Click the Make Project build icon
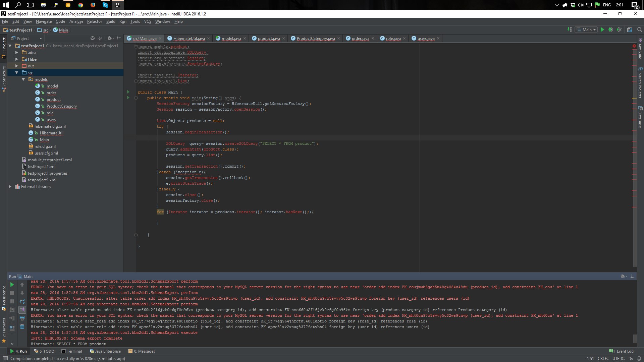644x362 pixels. tap(570, 29)
